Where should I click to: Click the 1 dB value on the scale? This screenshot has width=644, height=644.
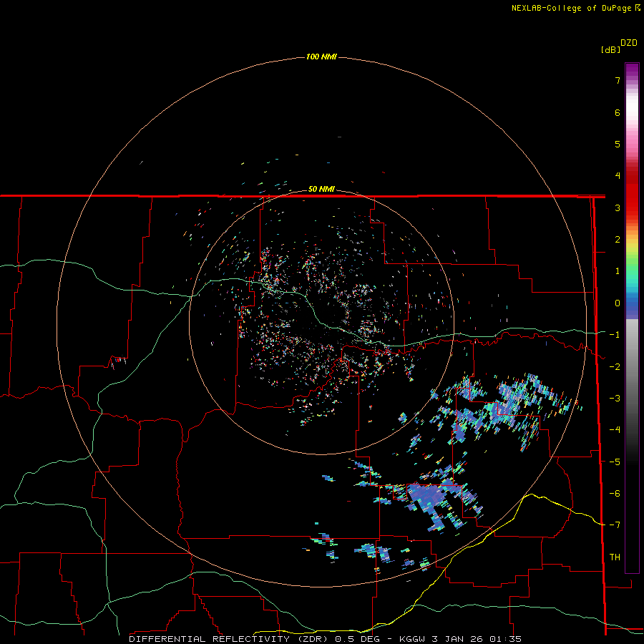618,271
